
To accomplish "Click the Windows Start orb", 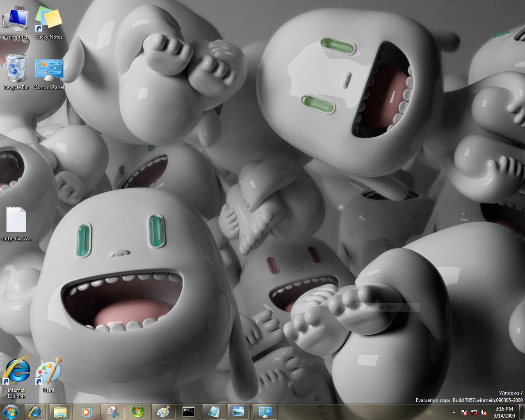I will tap(11, 411).
